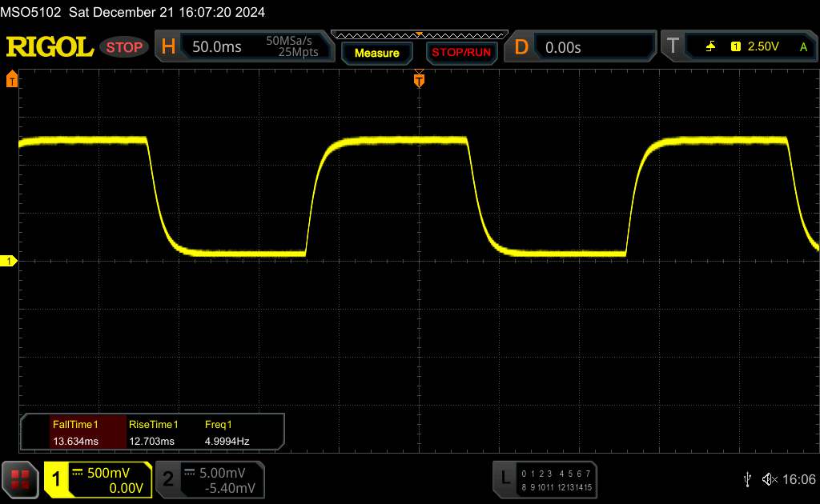Click channel 2 5.00mV scale setting
820x504 pixels.
(223, 473)
